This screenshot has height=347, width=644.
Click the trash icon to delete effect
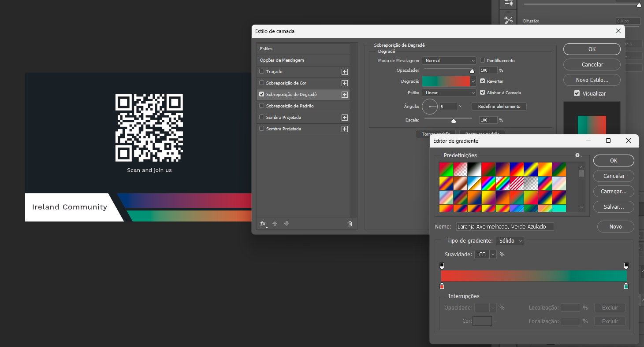(x=350, y=224)
